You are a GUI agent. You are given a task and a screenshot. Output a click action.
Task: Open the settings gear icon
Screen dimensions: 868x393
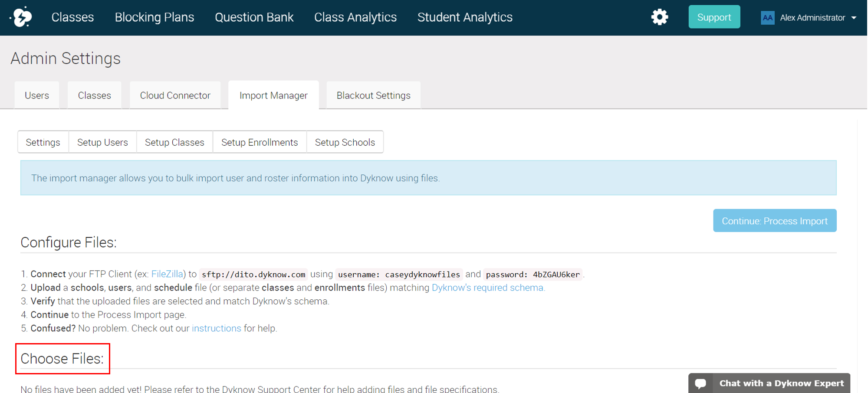[659, 17]
